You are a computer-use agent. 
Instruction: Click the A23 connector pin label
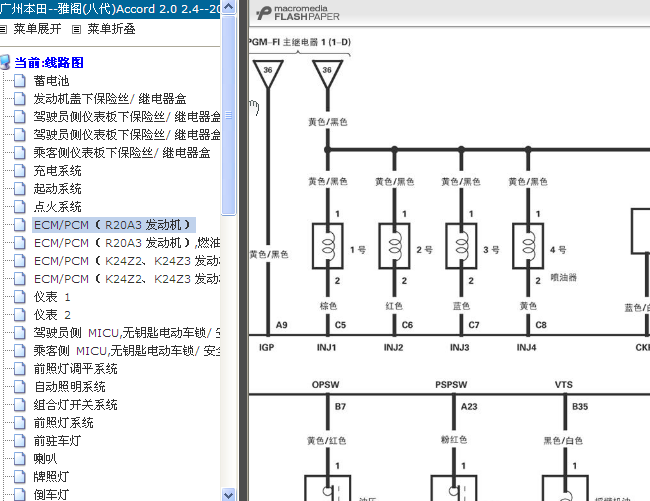pyautogui.click(x=469, y=407)
